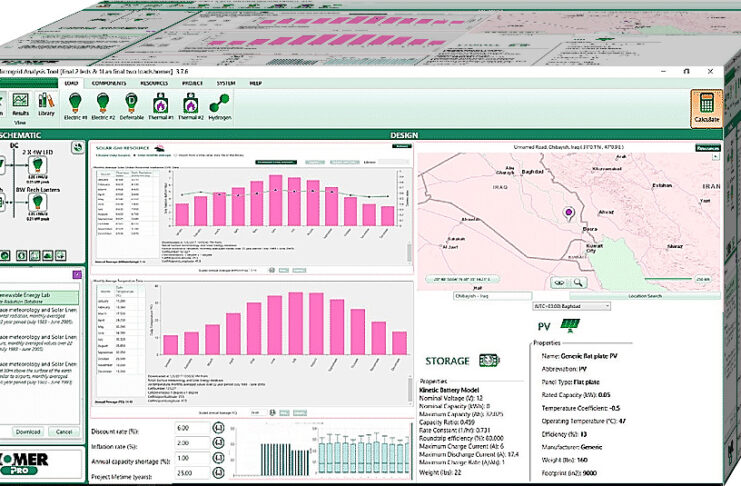Open the Library view icon
This screenshot has height=486, width=741.
point(47,103)
